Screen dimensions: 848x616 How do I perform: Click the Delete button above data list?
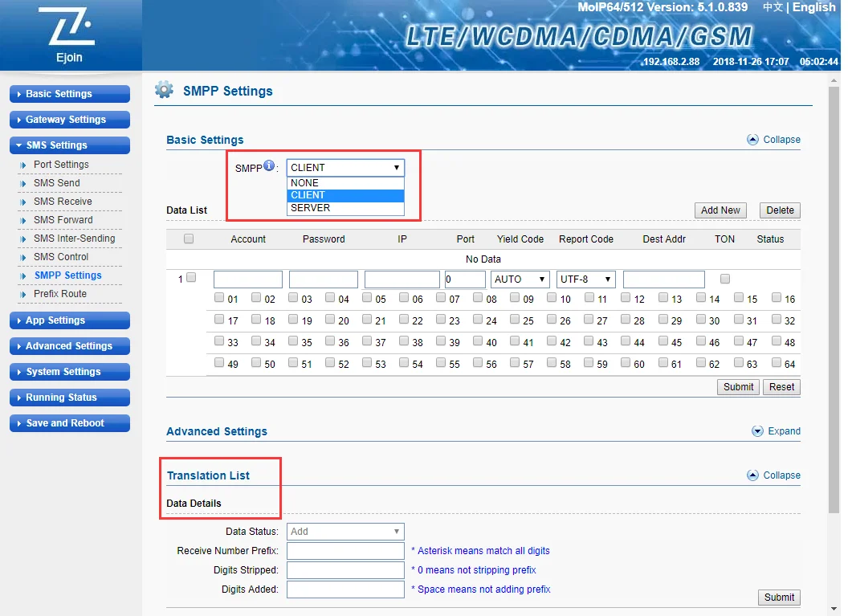point(779,210)
